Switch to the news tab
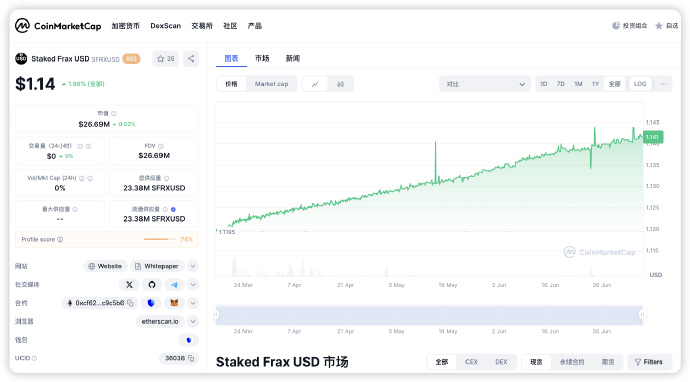Screen dimensions: 690x382 tap(293, 59)
